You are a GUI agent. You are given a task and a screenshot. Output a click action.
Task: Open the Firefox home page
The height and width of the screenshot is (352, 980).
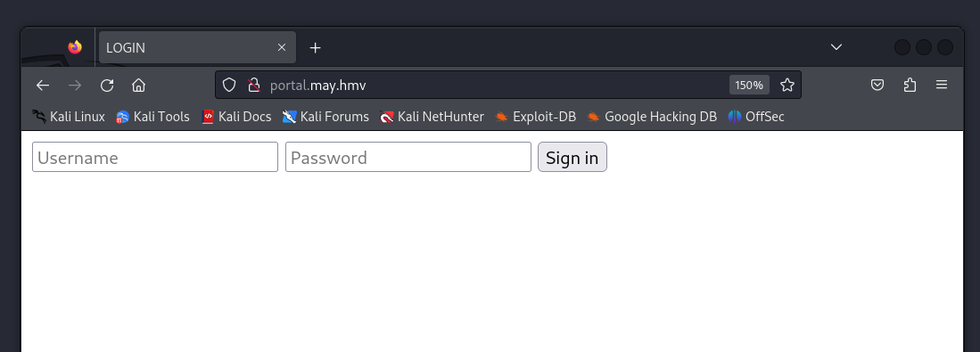(139, 85)
